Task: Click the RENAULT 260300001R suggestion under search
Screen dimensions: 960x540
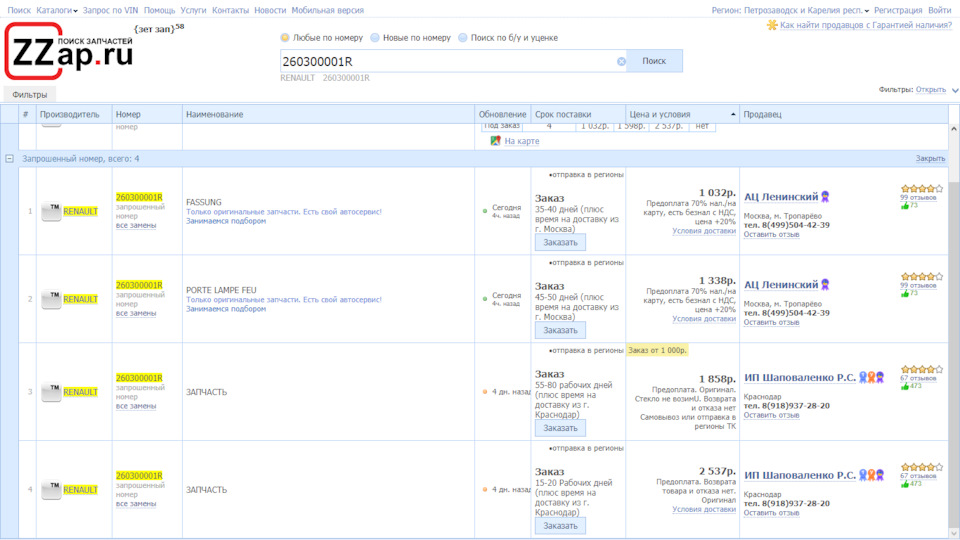Action: 325,78
